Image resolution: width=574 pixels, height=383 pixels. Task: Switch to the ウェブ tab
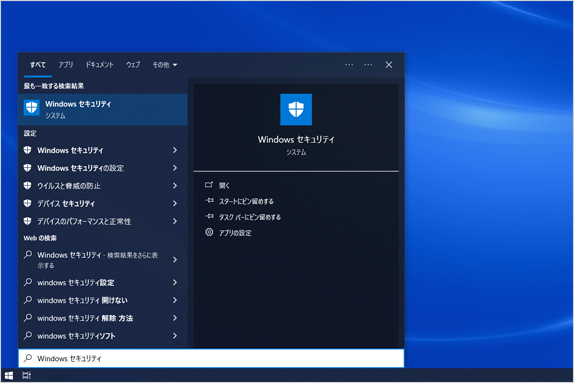click(133, 65)
